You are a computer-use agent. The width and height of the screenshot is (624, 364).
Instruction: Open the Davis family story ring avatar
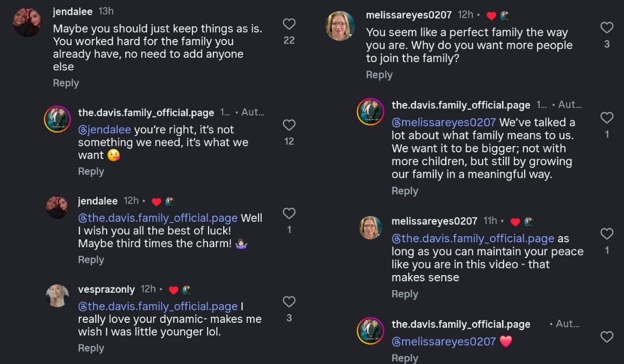coord(57,119)
